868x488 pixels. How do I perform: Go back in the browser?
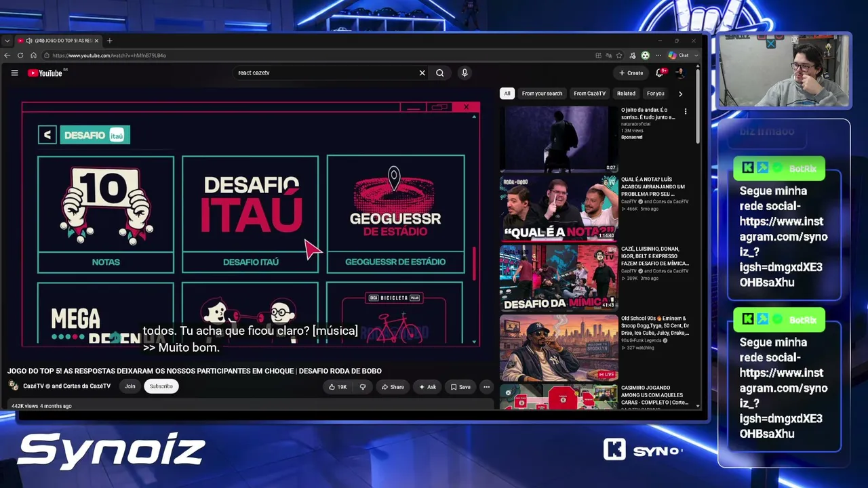(x=7, y=56)
